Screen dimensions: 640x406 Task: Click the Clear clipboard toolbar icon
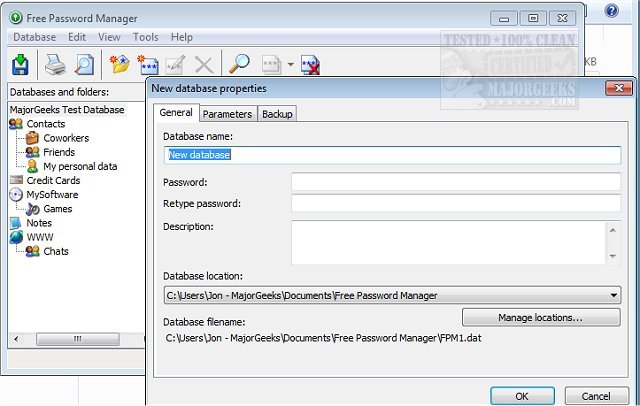tap(310, 64)
